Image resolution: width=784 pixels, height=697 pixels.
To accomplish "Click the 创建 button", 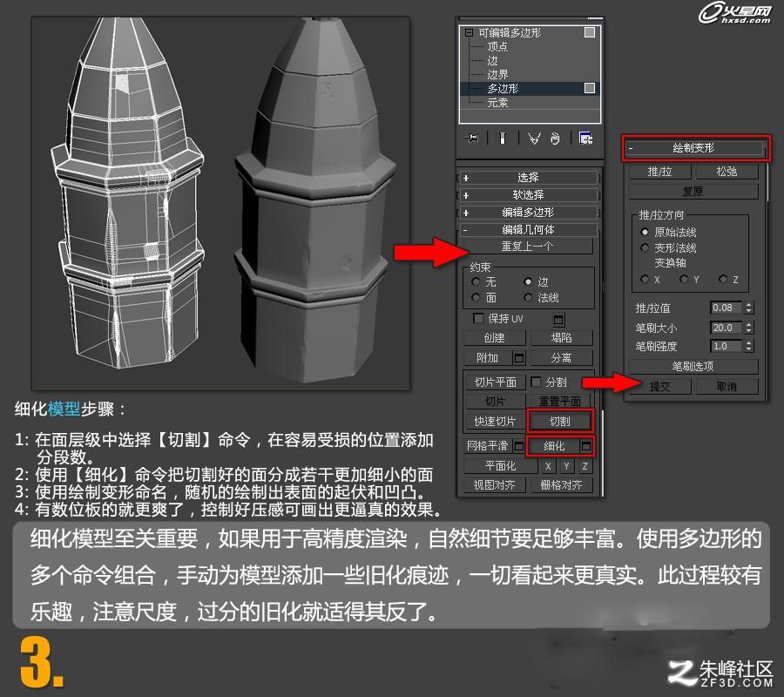I will tap(495, 338).
